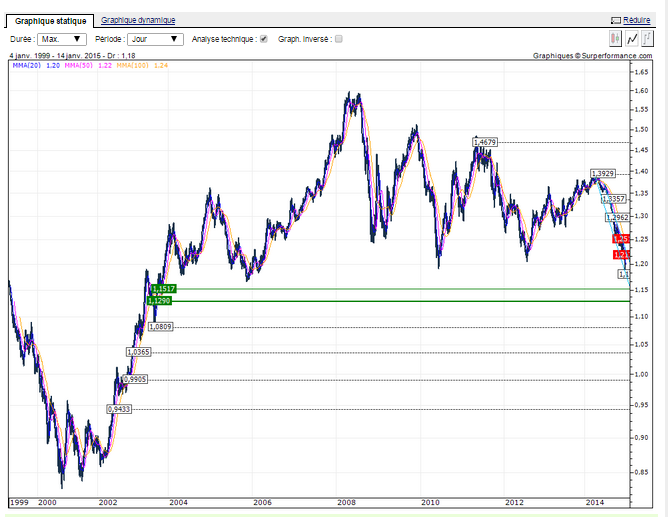Image resolution: width=668 pixels, height=517 pixels.
Task: Open the Période dropdown set to Jour
Action: pyautogui.click(x=155, y=39)
